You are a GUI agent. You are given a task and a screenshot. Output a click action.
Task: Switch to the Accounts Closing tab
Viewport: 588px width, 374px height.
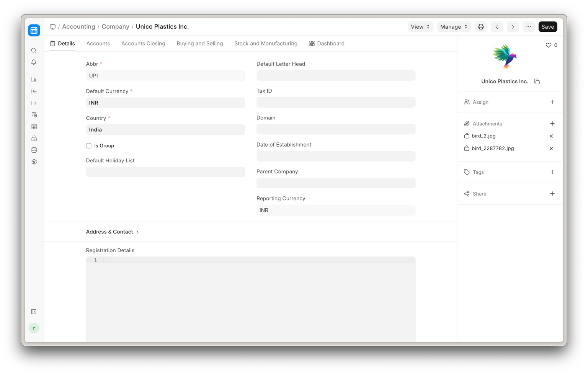(143, 44)
